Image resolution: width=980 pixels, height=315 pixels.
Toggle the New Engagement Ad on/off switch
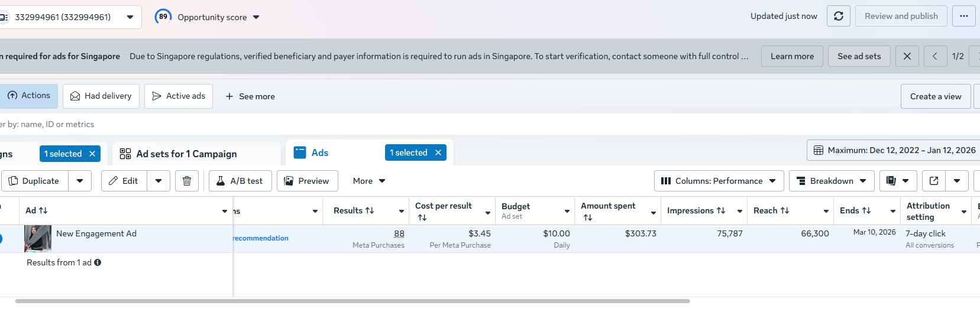[x=1, y=239]
